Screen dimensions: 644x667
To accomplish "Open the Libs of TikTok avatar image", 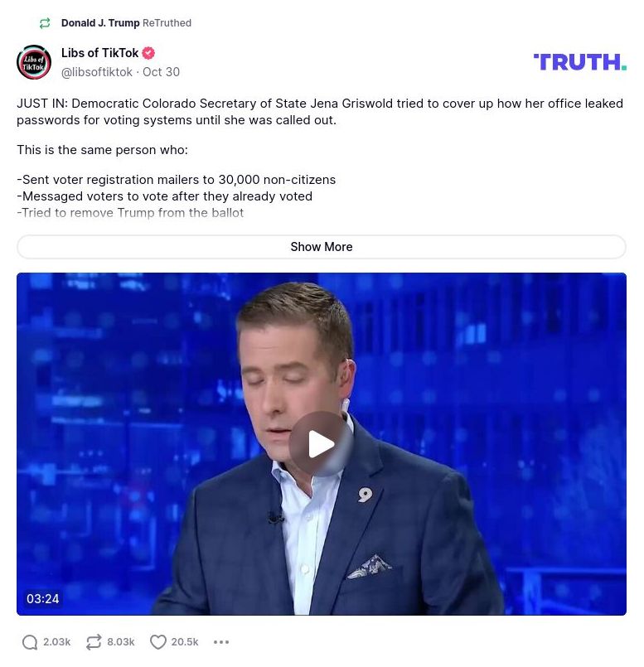I will pos(34,62).
